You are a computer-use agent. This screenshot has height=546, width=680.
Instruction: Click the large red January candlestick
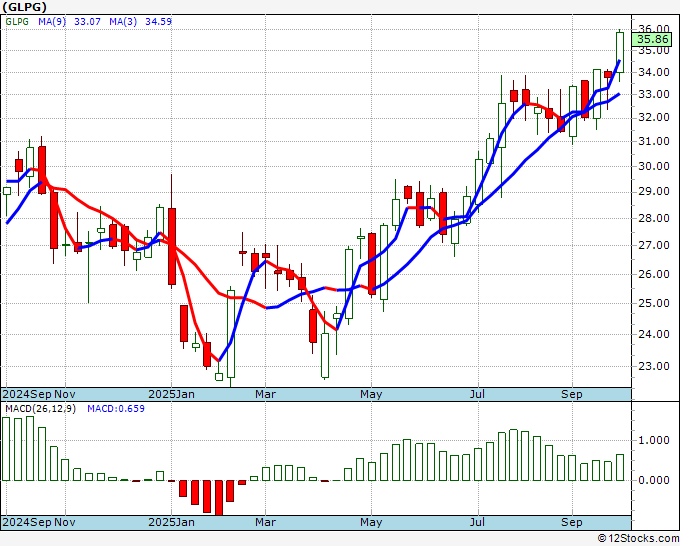(172, 246)
